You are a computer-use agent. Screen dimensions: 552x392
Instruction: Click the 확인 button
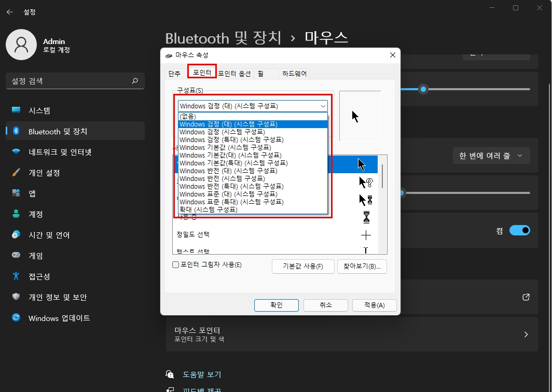click(277, 305)
